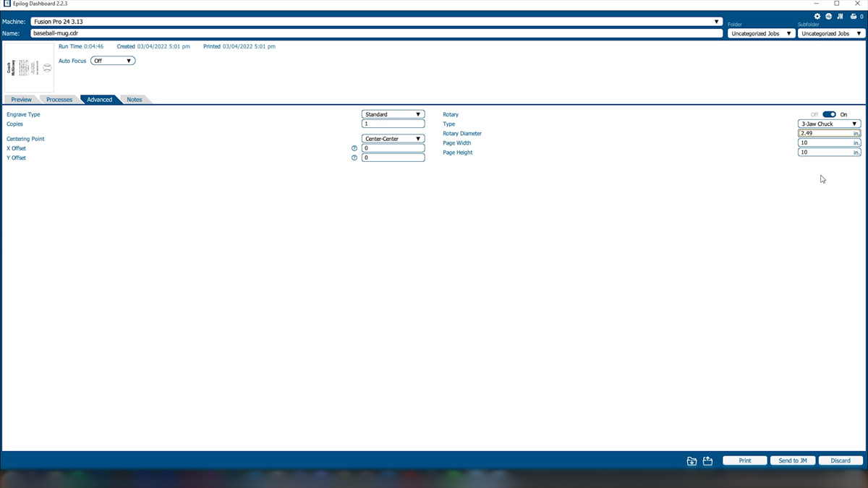Open the Centering Point dropdown
This screenshot has height=488, width=868.
click(x=393, y=139)
